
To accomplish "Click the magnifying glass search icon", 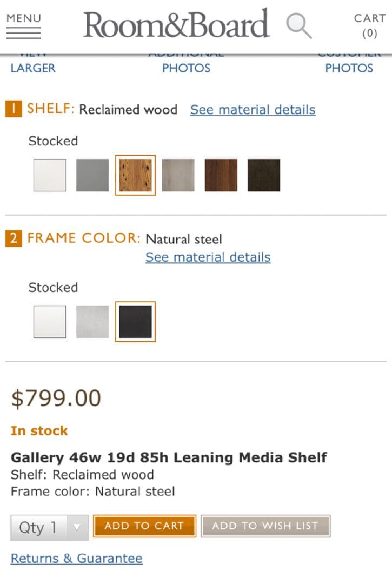I will (x=298, y=26).
